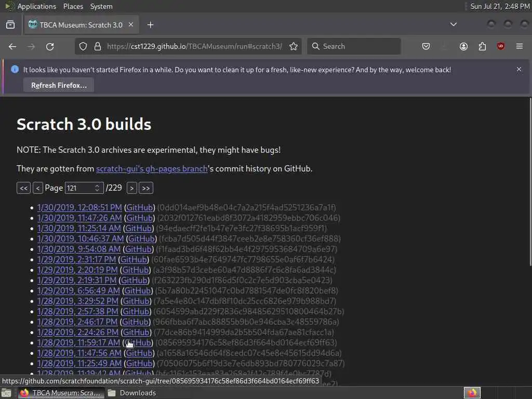Go to next page with > button
Screen dimensions: 532x399
point(131,188)
